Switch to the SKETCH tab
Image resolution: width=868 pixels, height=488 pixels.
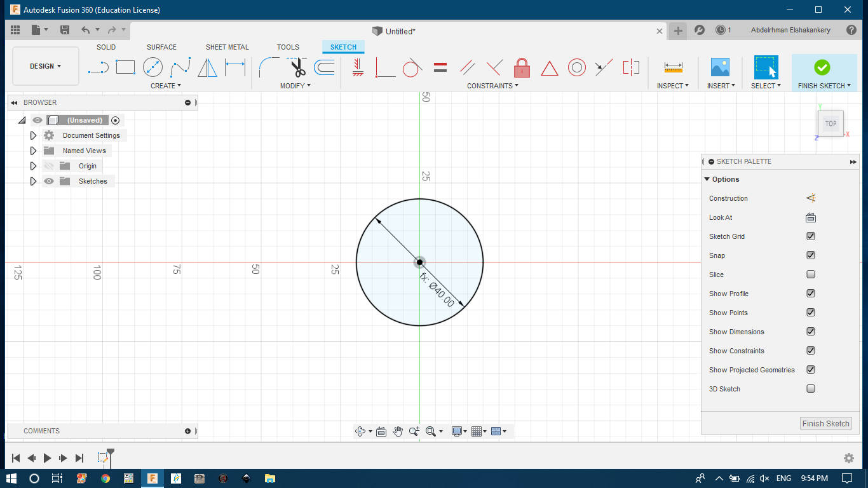pyautogui.click(x=343, y=47)
